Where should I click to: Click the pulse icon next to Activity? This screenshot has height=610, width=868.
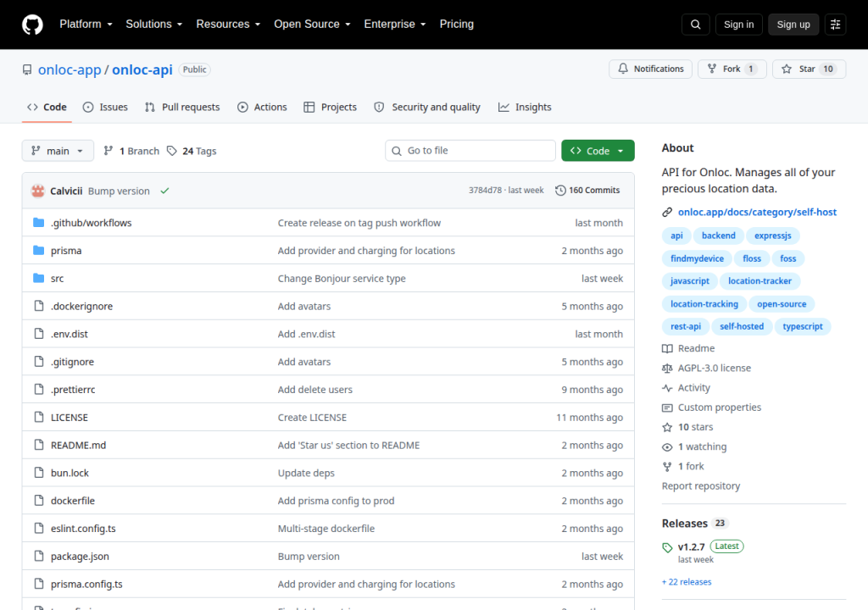pyautogui.click(x=667, y=388)
